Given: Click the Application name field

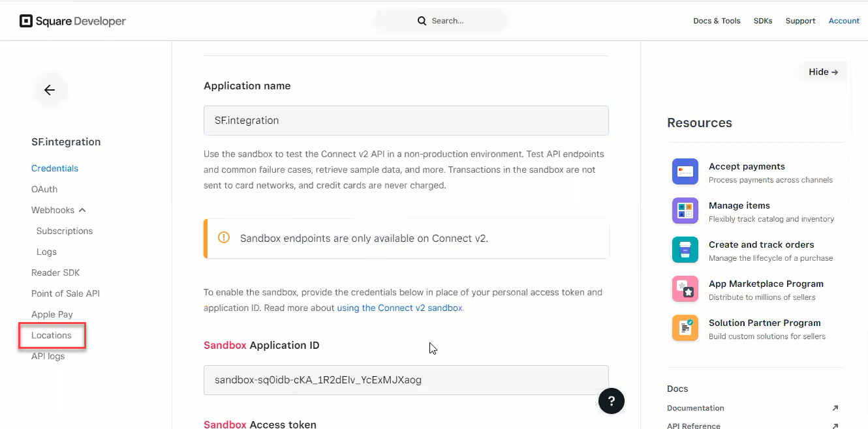Looking at the screenshot, I should tap(406, 121).
